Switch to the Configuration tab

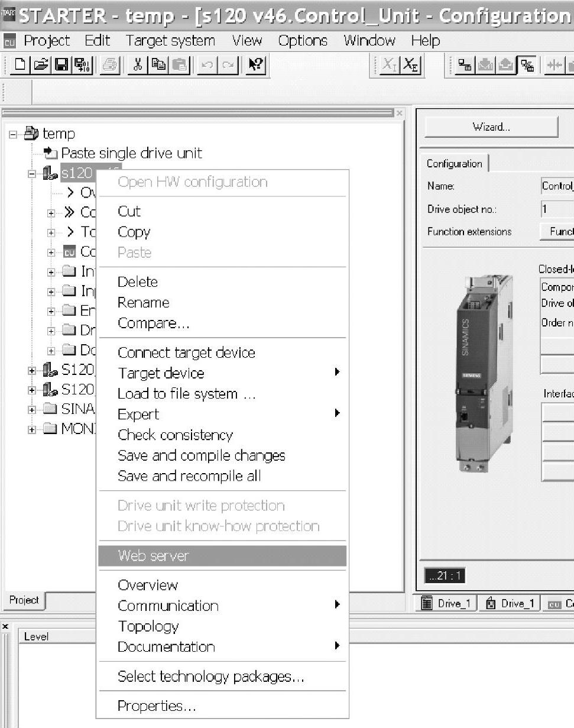[454, 164]
